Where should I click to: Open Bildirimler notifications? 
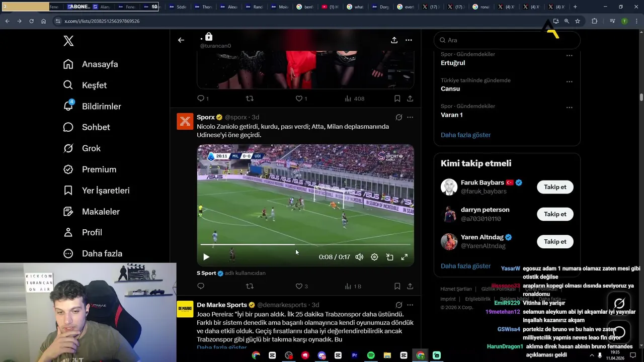[92, 106]
